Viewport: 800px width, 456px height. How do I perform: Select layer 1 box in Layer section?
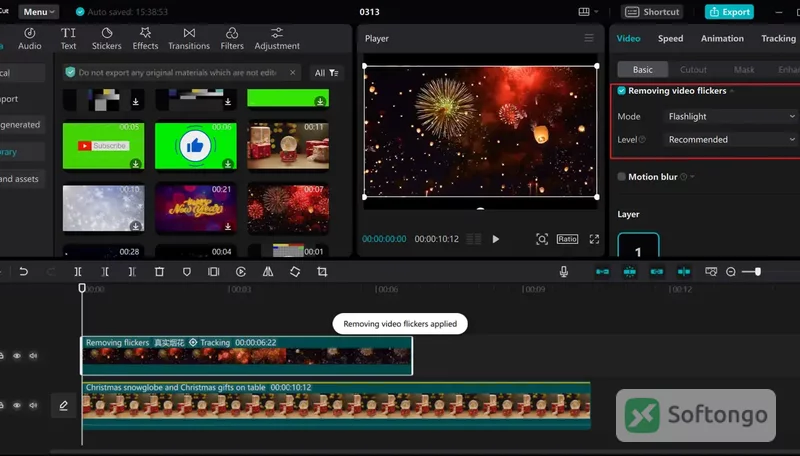638,245
